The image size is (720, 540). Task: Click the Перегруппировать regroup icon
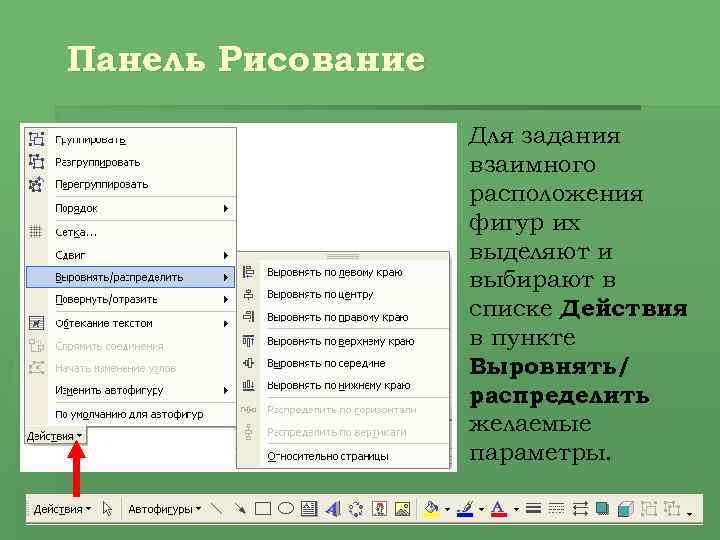(36, 185)
